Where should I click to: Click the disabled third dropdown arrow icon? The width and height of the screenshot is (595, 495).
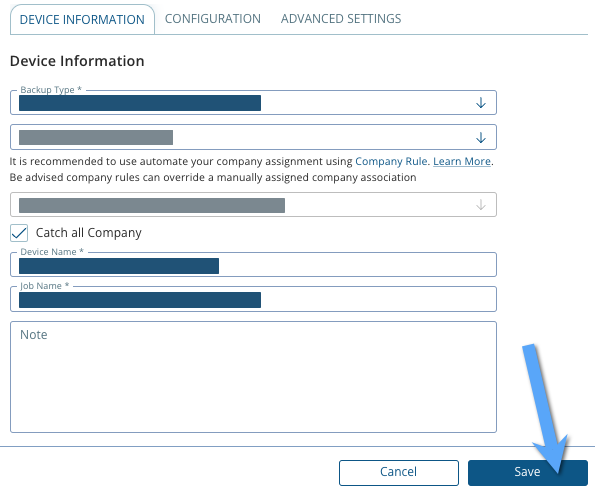point(481,205)
